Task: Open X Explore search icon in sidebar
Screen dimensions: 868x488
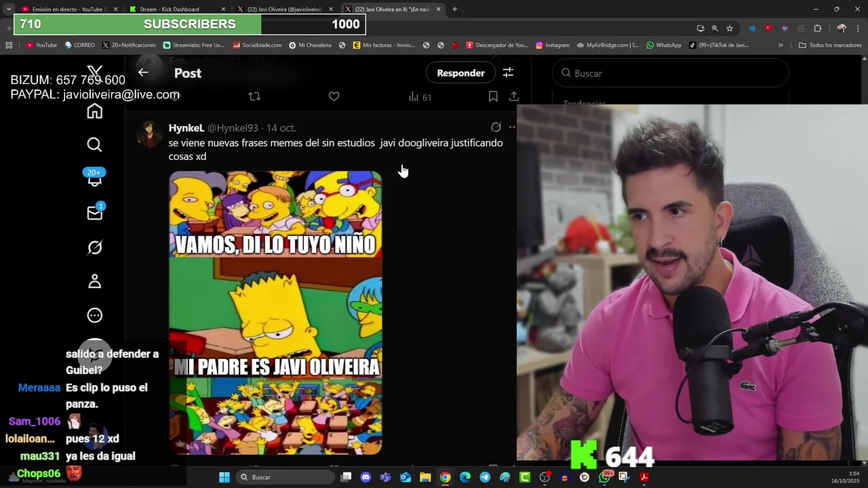Action: tap(95, 144)
